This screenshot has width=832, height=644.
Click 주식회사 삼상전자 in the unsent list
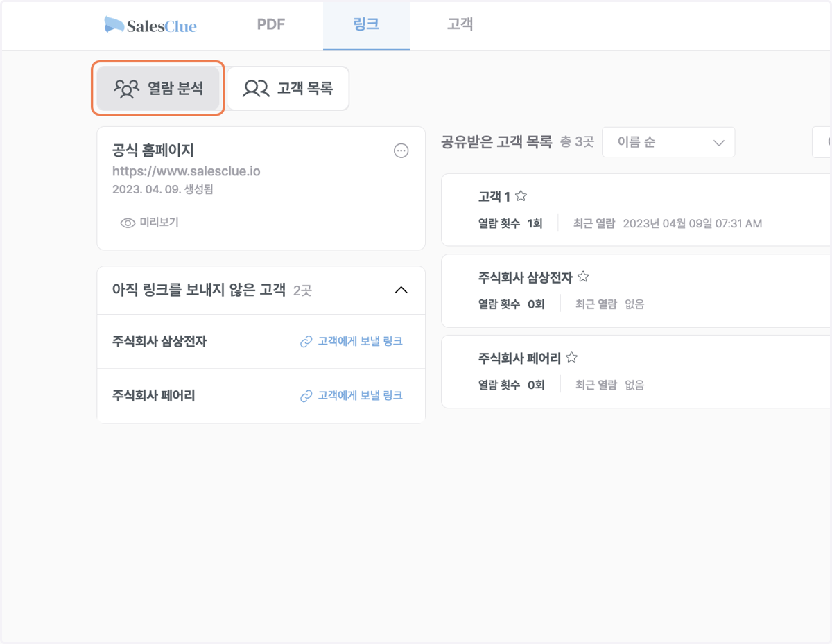pos(159,341)
